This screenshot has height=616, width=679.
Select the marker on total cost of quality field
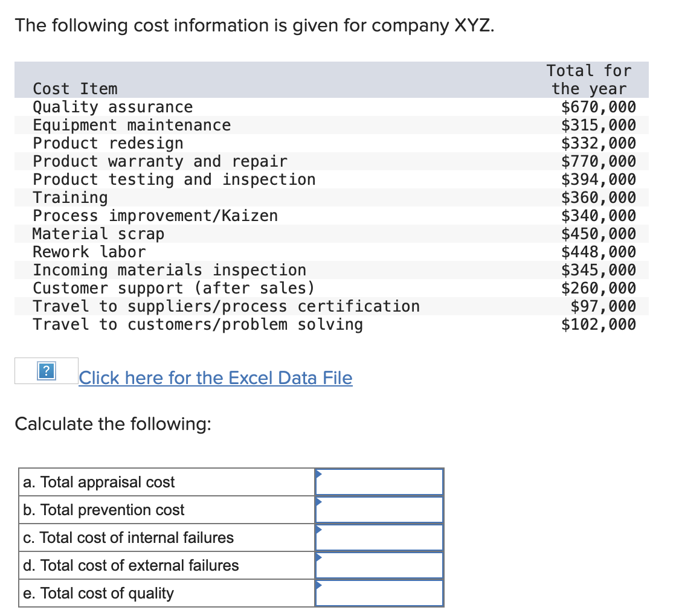(x=317, y=586)
